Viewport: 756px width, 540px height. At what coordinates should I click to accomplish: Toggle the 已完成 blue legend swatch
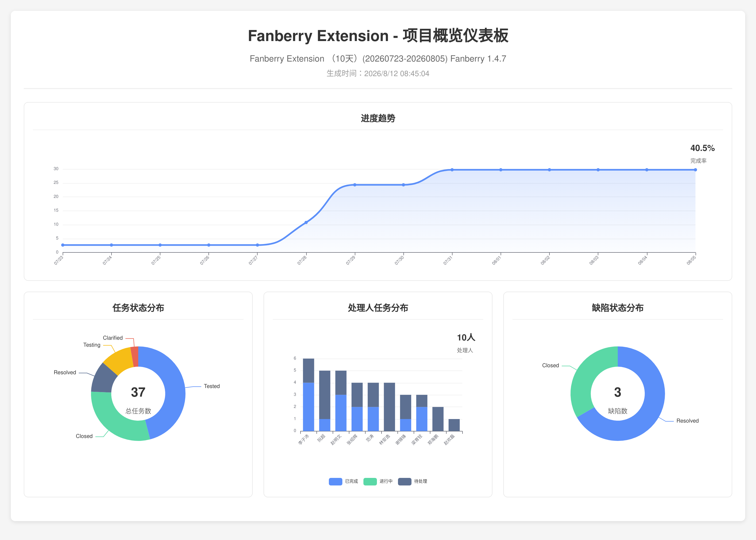click(x=335, y=481)
